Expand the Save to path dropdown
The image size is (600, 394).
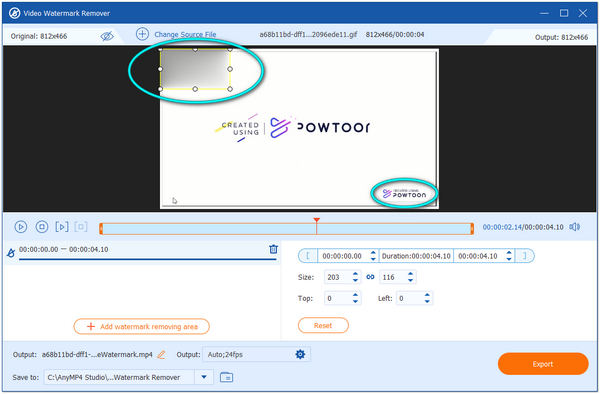pyautogui.click(x=204, y=377)
